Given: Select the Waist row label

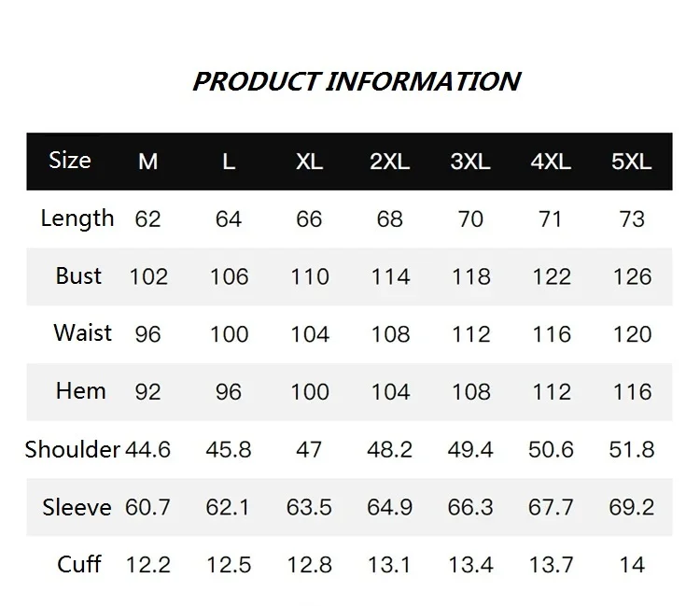Looking at the screenshot, I should pyautogui.click(x=82, y=333).
